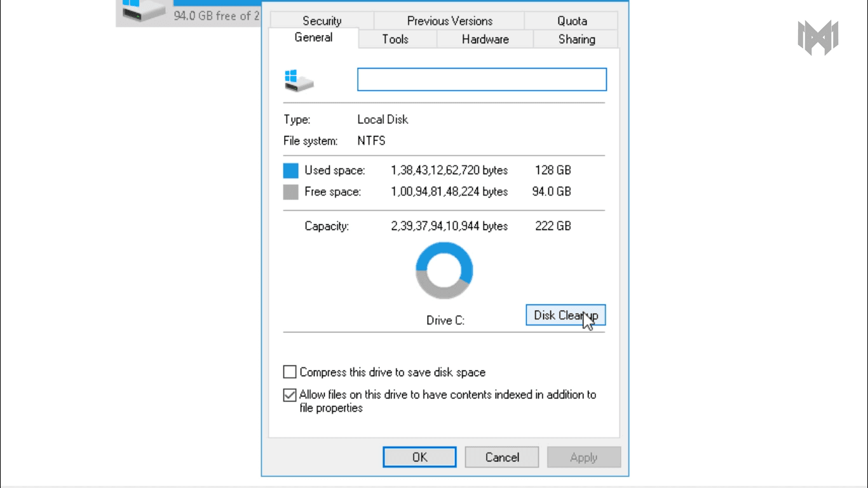Image resolution: width=868 pixels, height=488 pixels.
Task: Go to the Sharing tab
Action: point(576,39)
